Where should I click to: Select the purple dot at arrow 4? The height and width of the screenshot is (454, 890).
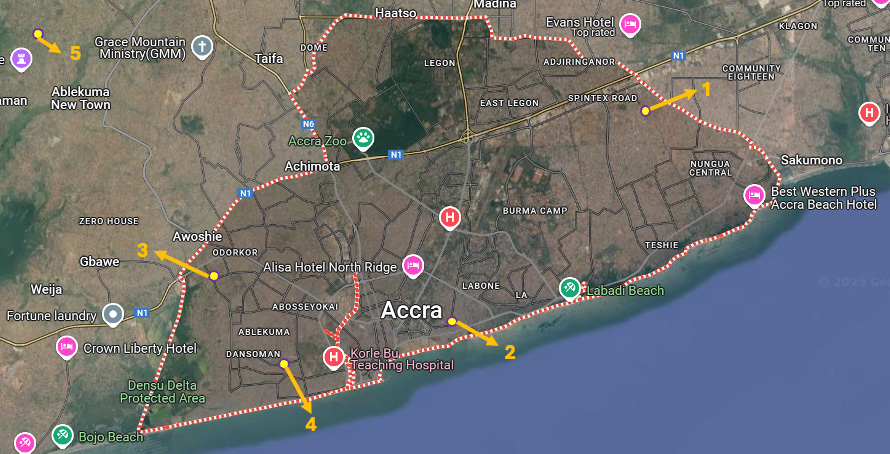point(284,363)
